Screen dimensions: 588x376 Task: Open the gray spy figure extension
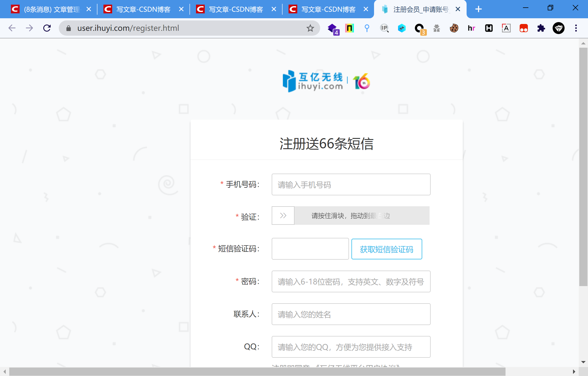[x=437, y=28]
